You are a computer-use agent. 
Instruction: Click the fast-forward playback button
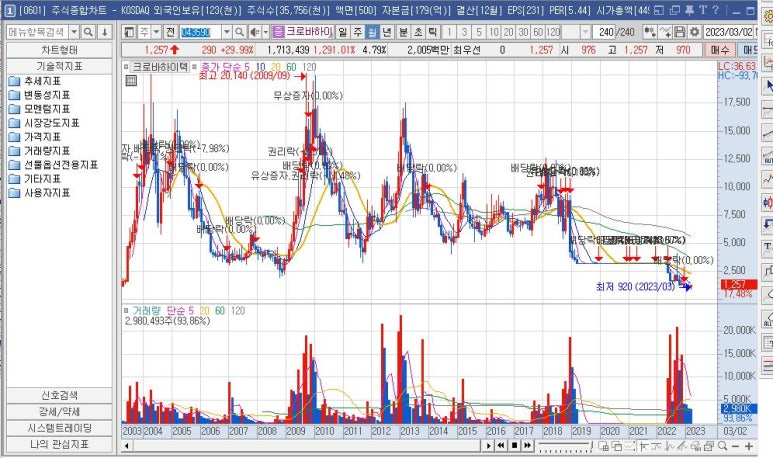527,446
